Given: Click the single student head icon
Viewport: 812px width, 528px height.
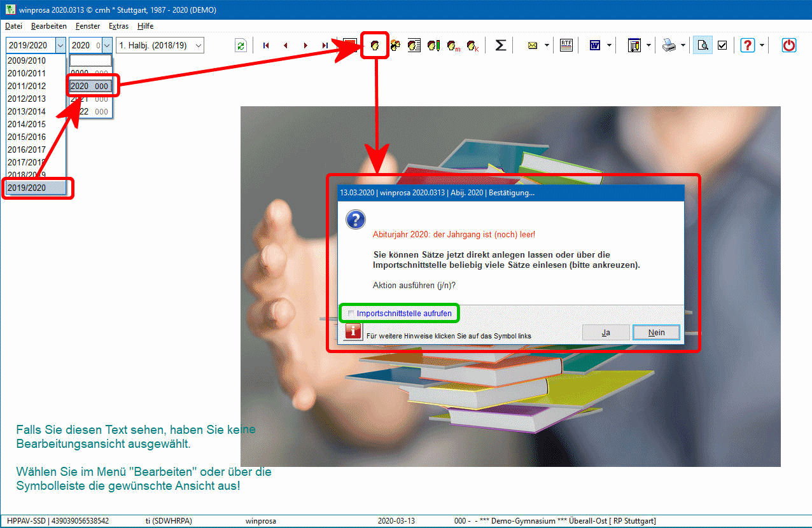Looking at the screenshot, I should click(x=375, y=46).
